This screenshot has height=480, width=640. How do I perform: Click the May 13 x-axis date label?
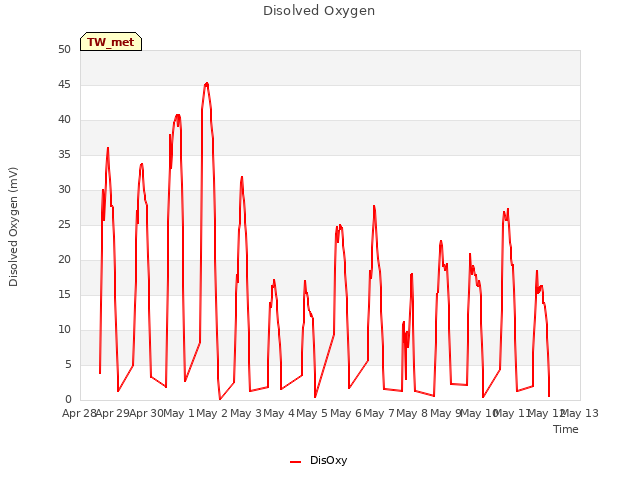click(x=580, y=413)
